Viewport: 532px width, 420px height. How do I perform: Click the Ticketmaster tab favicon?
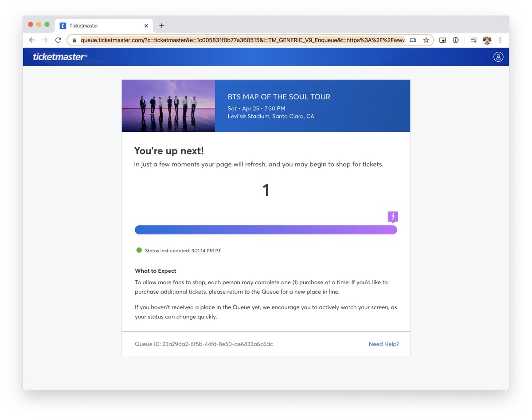click(63, 26)
